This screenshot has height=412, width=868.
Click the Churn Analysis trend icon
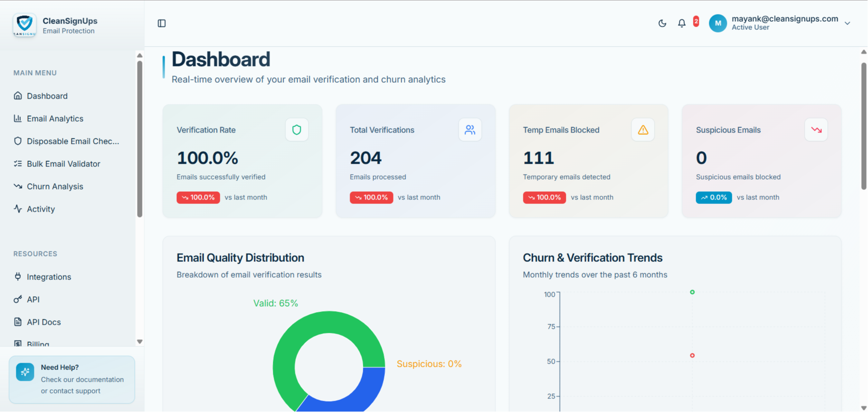(x=17, y=186)
